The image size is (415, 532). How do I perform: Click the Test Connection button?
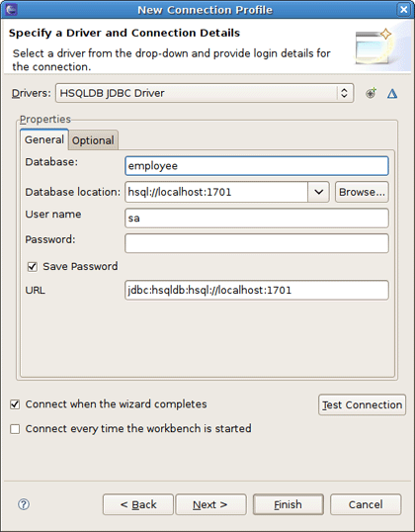[362, 404]
